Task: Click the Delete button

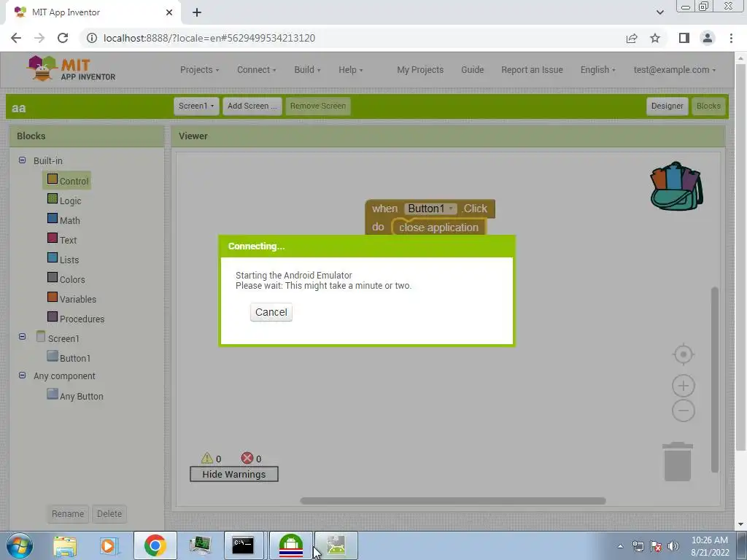Action: (x=109, y=514)
